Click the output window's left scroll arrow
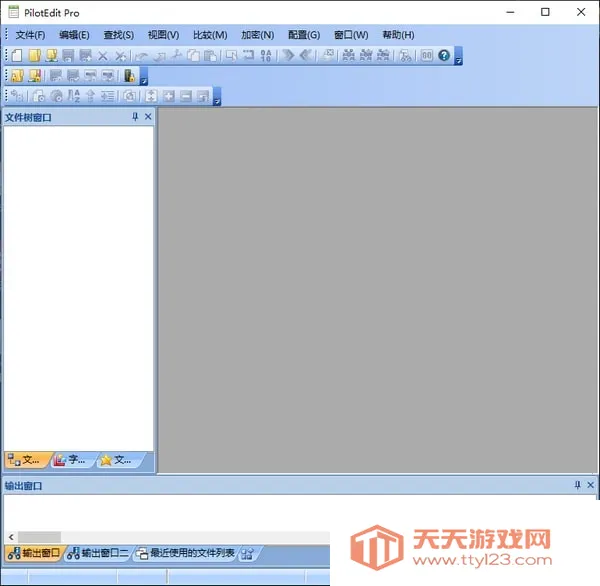The image size is (600, 586). [x=10, y=537]
